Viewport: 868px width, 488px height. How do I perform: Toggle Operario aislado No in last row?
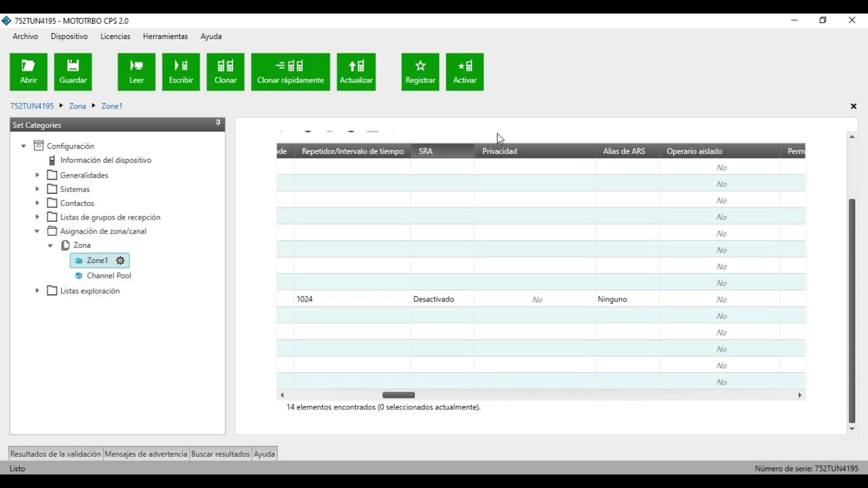point(722,382)
